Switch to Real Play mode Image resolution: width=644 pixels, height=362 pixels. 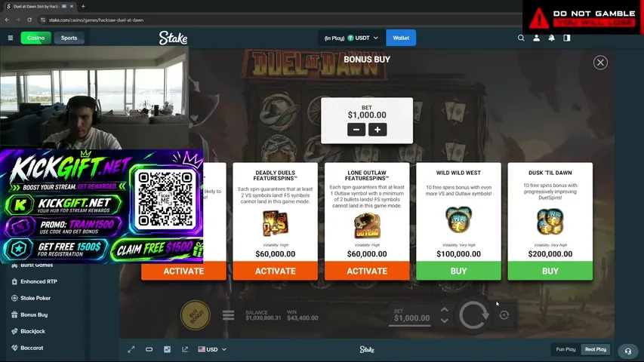[596, 349]
